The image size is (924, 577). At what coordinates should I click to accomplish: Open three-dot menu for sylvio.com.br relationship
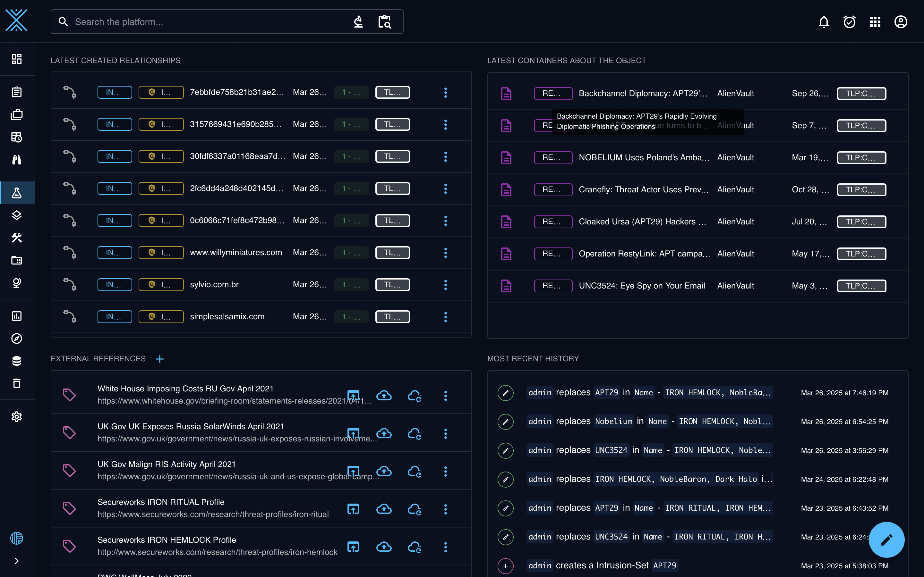[445, 285]
